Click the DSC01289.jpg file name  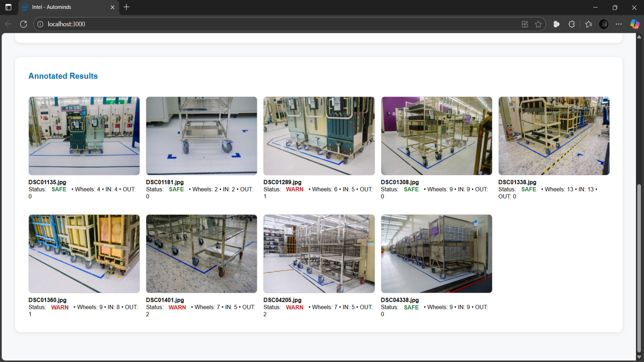[x=283, y=182]
